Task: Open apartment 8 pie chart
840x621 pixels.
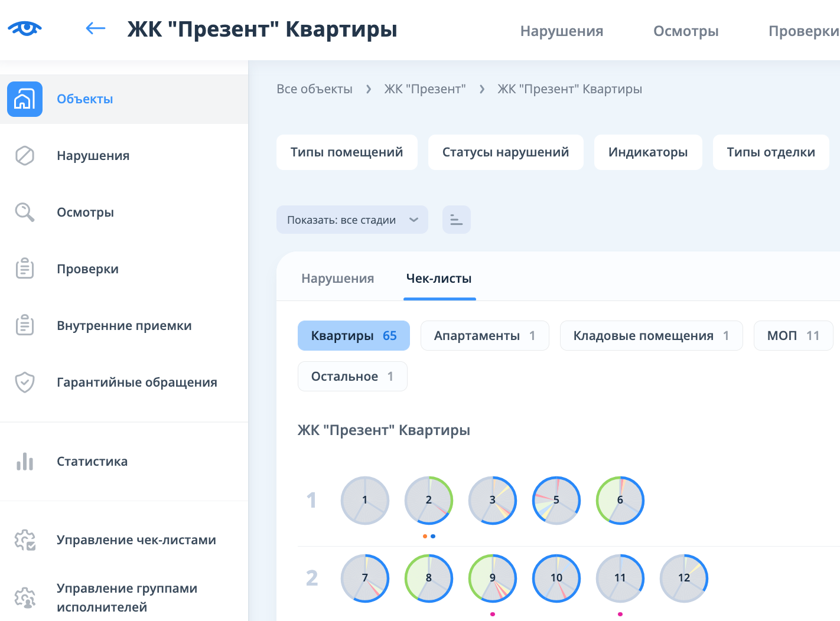Action: [429, 578]
